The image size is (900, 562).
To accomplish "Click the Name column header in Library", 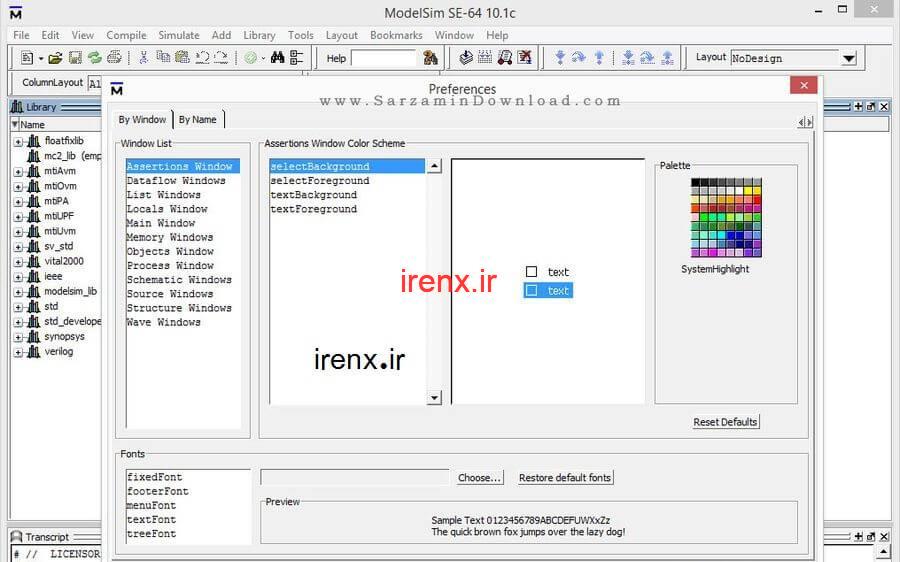I will click(x=32, y=125).
